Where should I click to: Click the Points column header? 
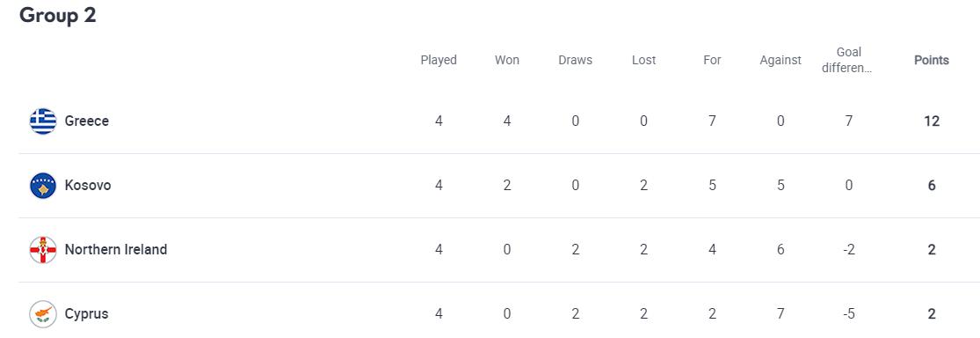tap(932, 60)
